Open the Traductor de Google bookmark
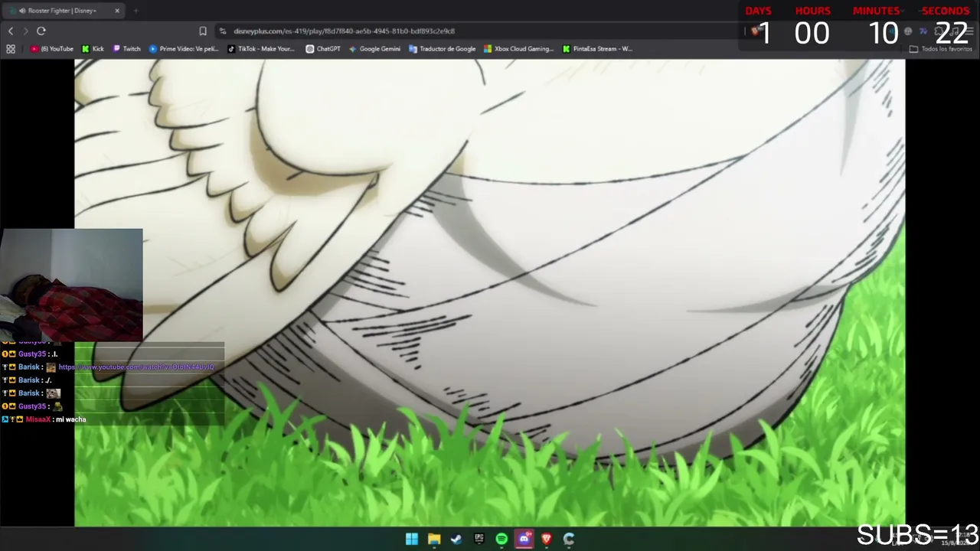The height and width of the screenshot is (551, 980). tap(443, 49)
